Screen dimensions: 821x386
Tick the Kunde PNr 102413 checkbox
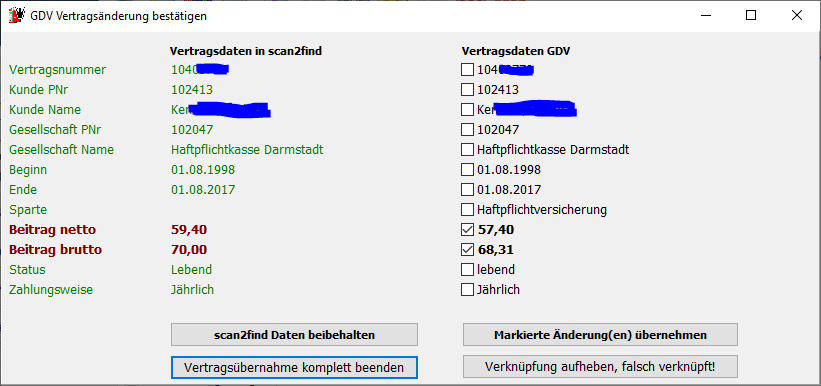click(x=467, y=90)
